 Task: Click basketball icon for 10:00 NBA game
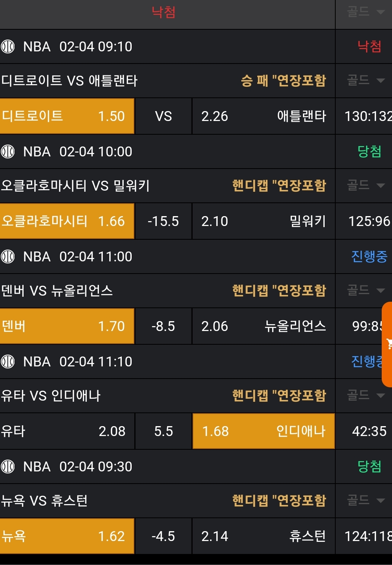(x=8, y=151)
